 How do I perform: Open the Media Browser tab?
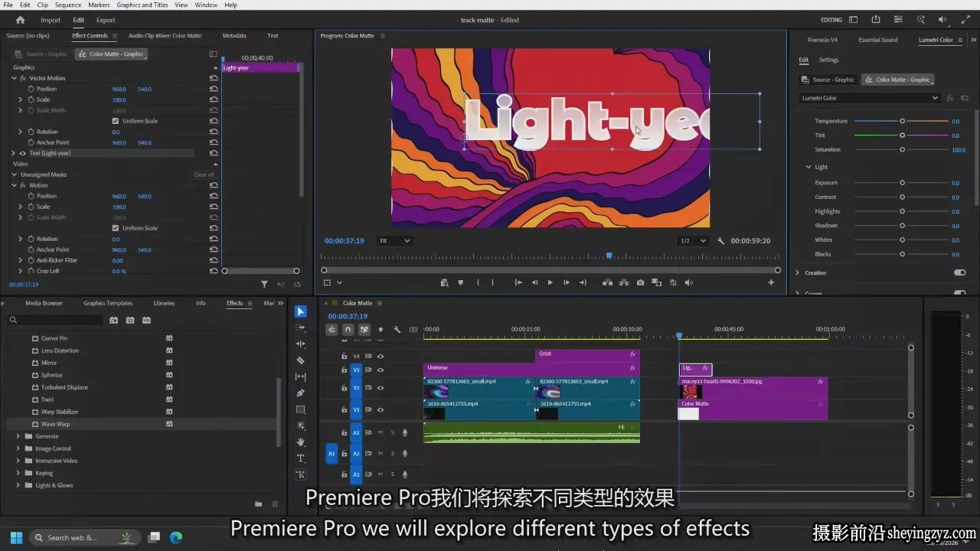tap(44, 303)
